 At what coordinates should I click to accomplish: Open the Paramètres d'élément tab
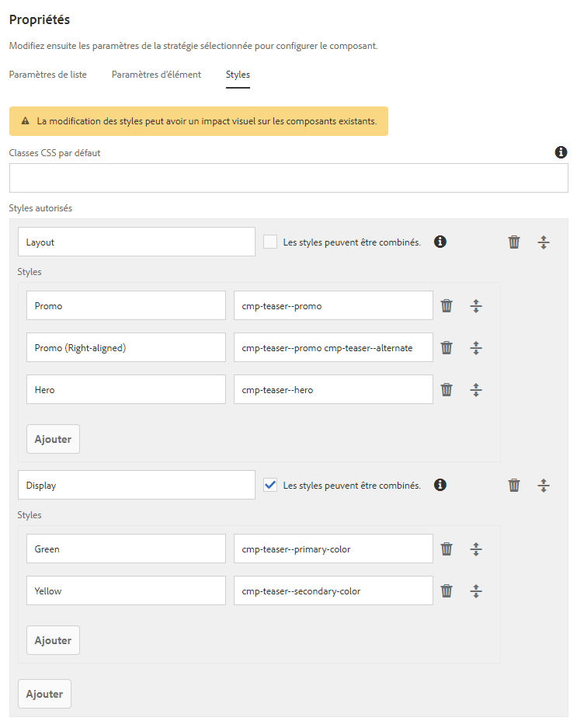point(156,75)
